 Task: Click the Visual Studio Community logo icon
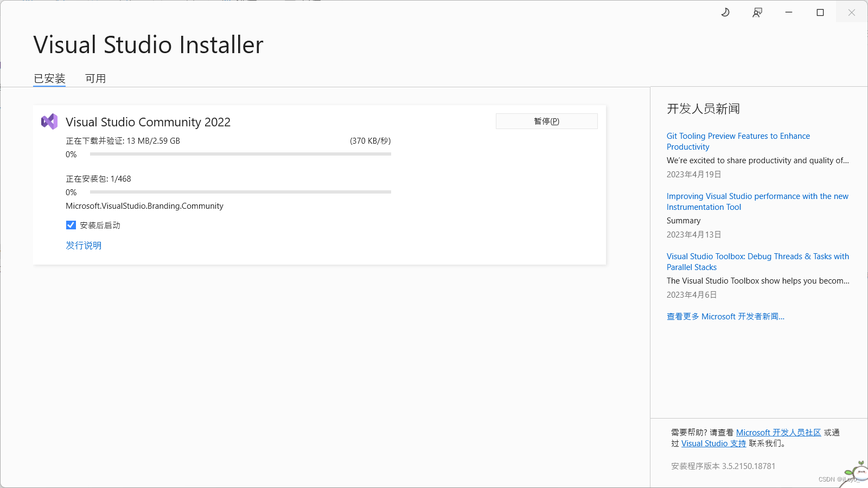[x=49, y=121]
